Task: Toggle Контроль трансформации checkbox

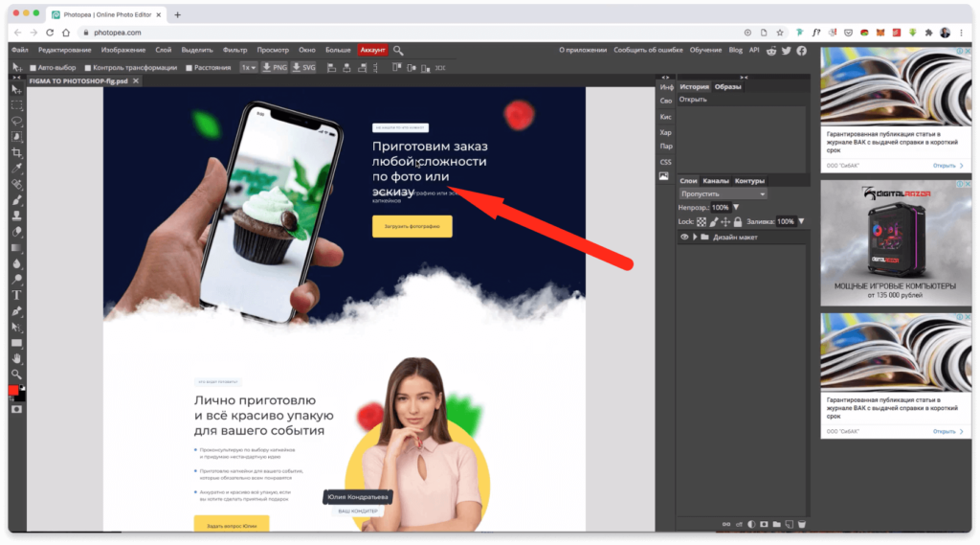Action: (x=88, y=68)
